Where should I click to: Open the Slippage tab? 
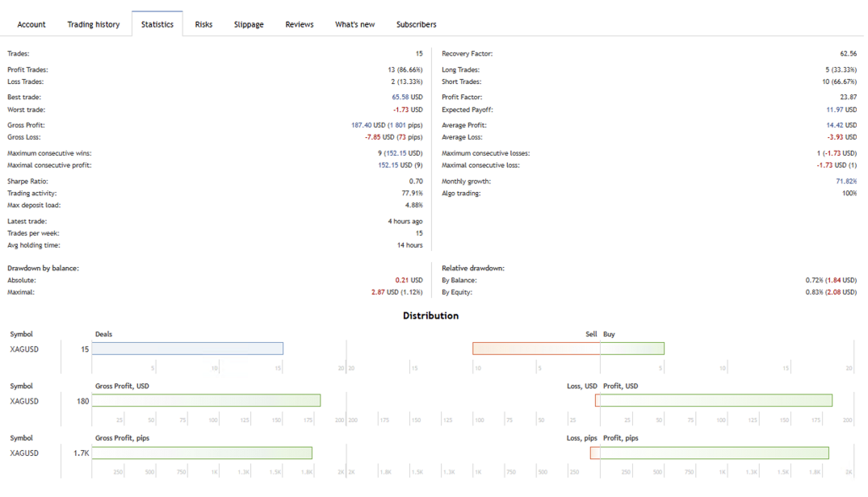[249, 24]
